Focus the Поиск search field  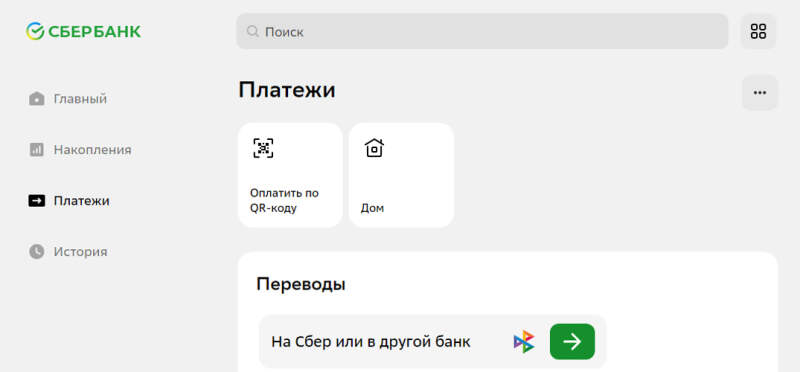coord(482,32)
